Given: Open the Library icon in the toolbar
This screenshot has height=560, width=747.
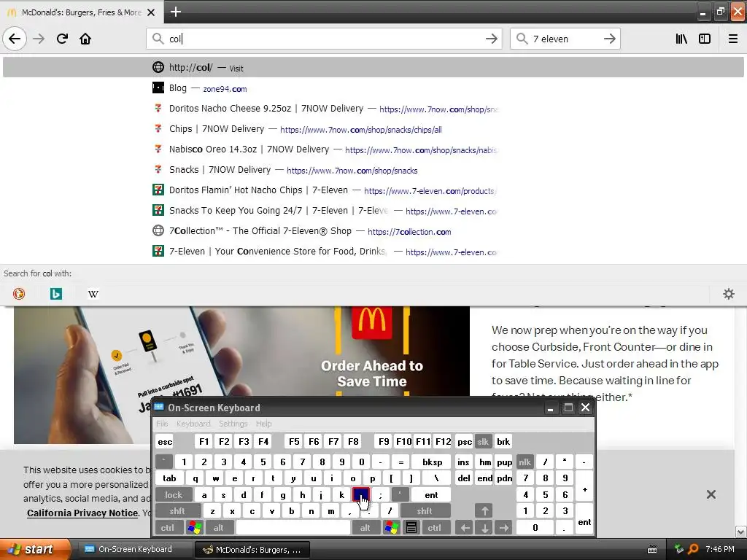Looking at the screenshot, I should pos(681,39).
